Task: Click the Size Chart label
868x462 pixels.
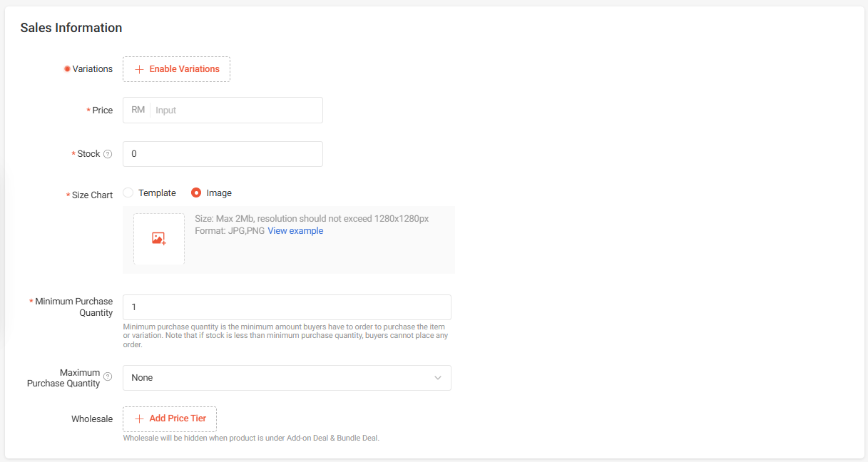Action: (93, 195)
